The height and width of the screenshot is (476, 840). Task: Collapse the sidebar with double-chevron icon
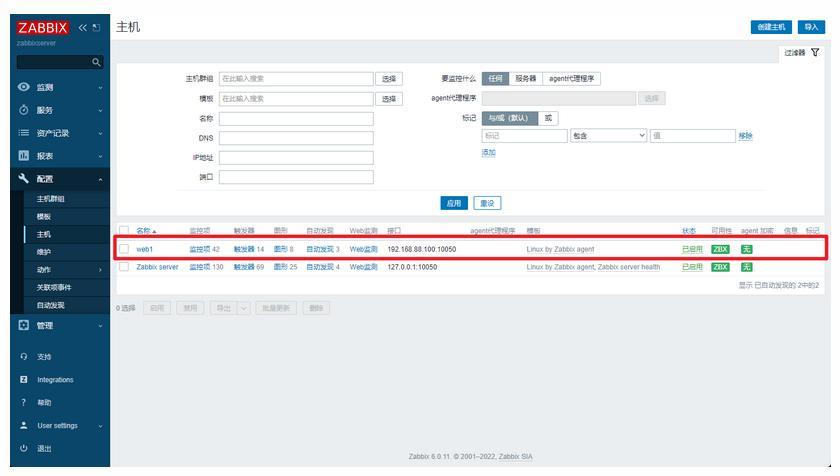tap(82, 28)
